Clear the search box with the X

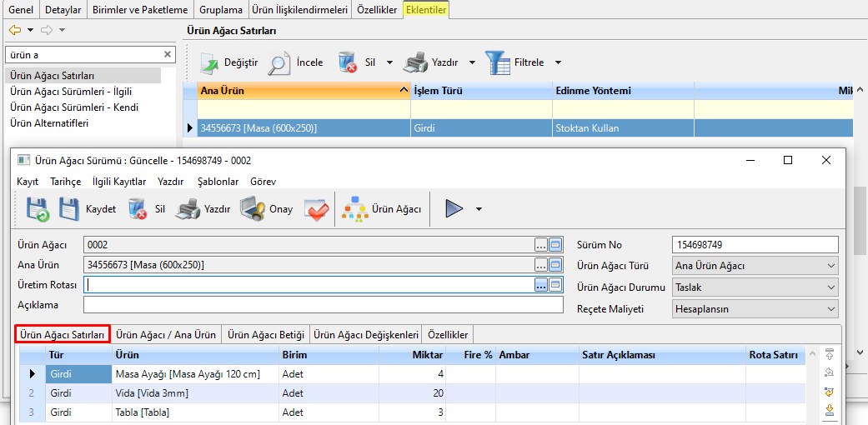coord(167,54)
